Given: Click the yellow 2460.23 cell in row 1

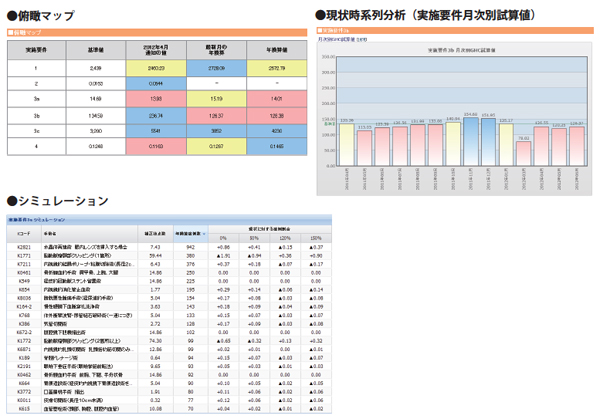Looking at the screenshot, I should tap(156, 68).
